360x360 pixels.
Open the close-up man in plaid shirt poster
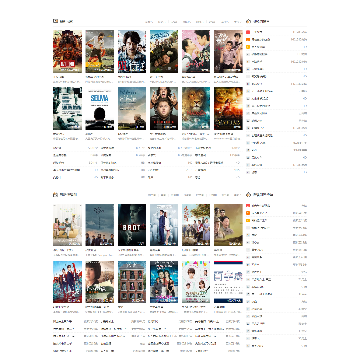pos(132,51)
